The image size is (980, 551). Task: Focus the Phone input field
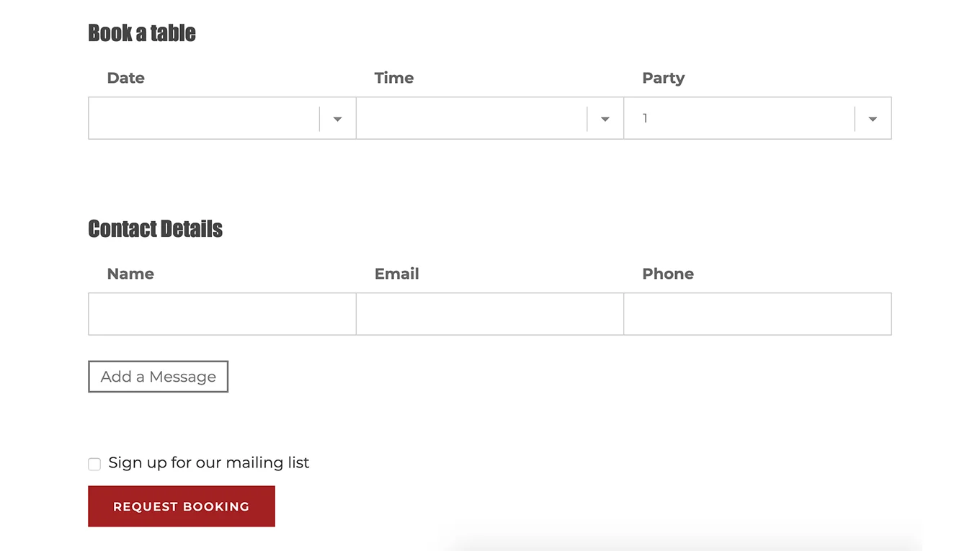click(x=757, y=314)
